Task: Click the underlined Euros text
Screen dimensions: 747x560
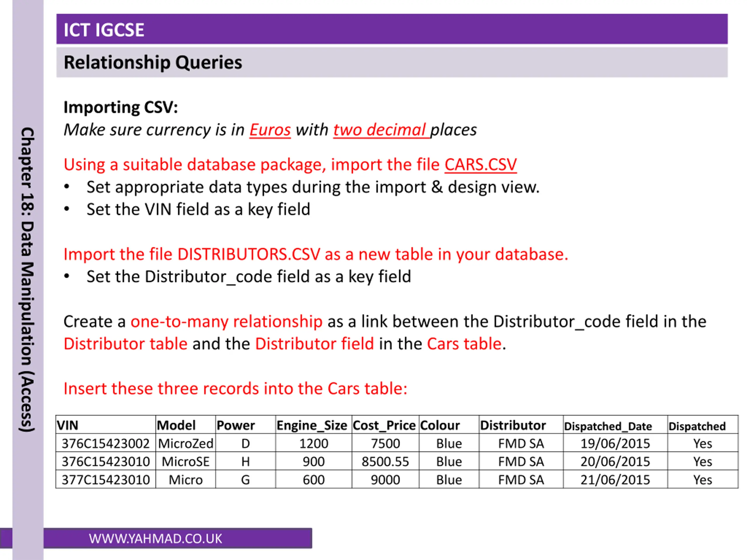Action: [270, 130]
